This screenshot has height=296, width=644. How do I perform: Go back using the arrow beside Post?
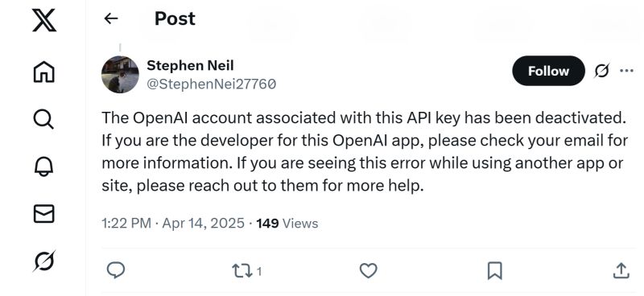(111, 18)
